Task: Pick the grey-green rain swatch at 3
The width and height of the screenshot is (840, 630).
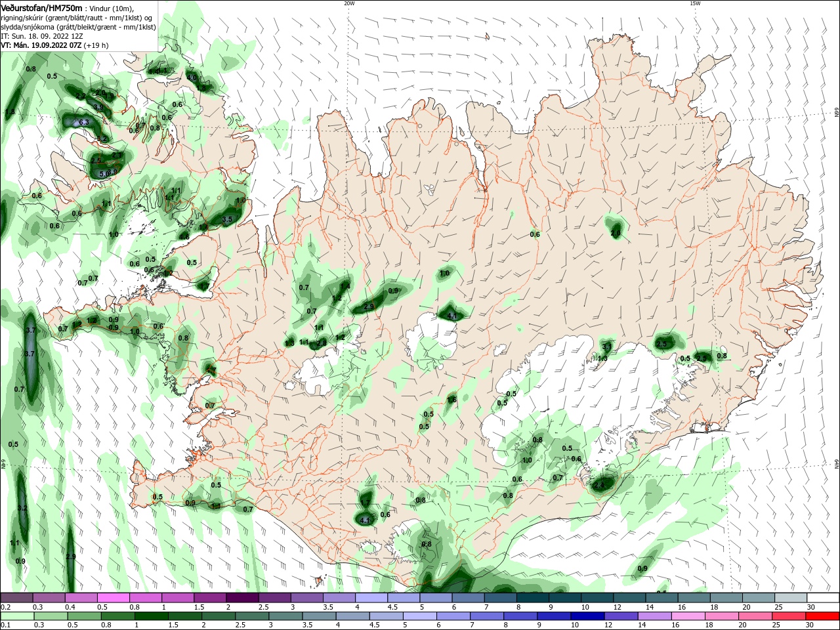Action: (x=285, y=616)
